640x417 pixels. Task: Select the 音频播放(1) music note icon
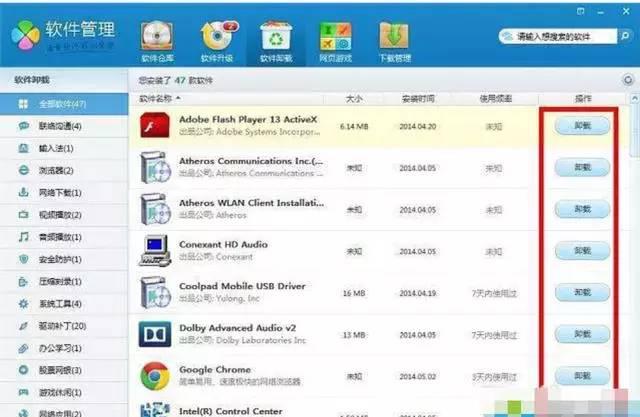[x=24, y=237]
